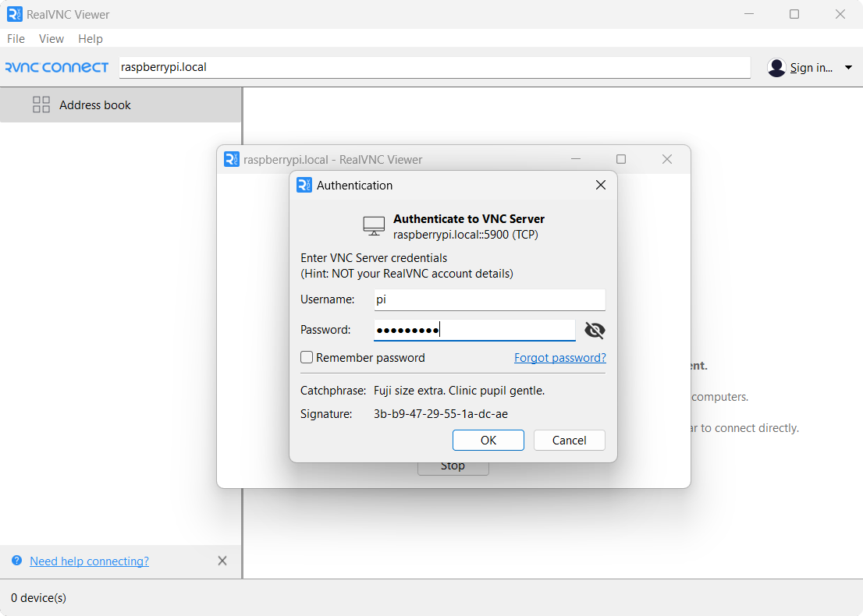The image size is (863, 616).
Task: Click the help info icon beside Need help connecting
Action: (x=17, y=561)
